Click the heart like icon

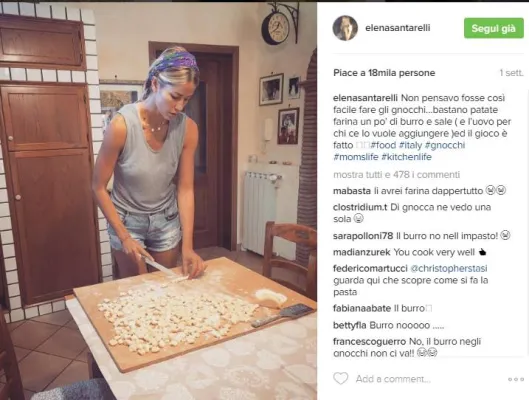pos(340,378)
